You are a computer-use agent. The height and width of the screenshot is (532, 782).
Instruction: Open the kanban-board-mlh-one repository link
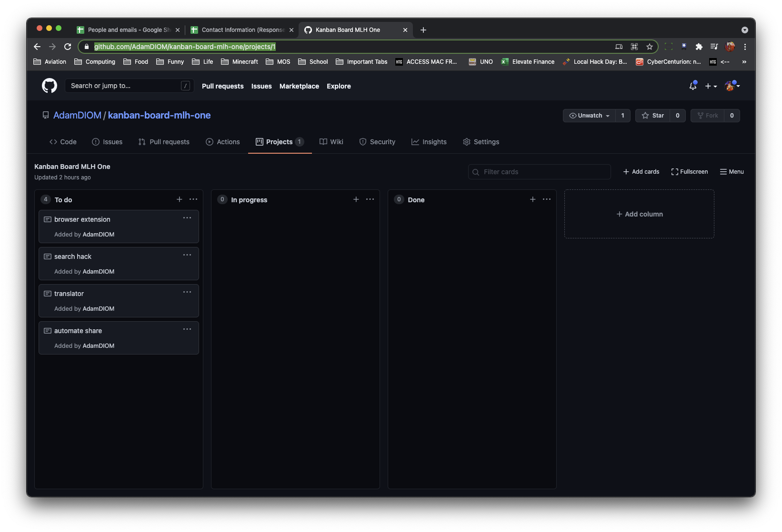pos(159,115)
